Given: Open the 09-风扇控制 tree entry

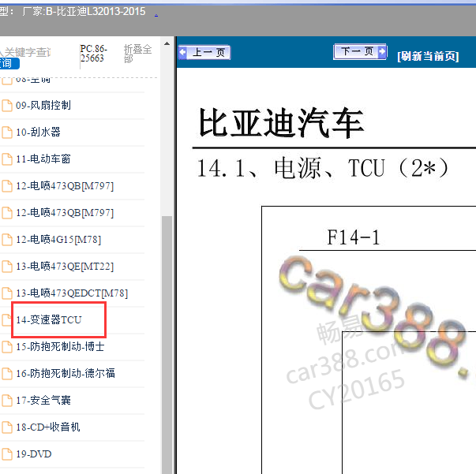Looking at the screenshot, I should click(43, 105).
